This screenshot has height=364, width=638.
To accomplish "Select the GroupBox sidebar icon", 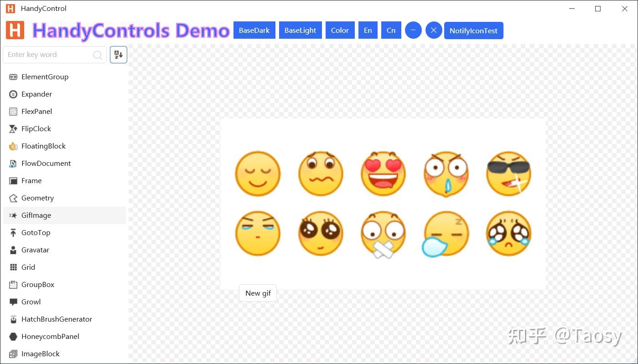I will coord(13,285).
